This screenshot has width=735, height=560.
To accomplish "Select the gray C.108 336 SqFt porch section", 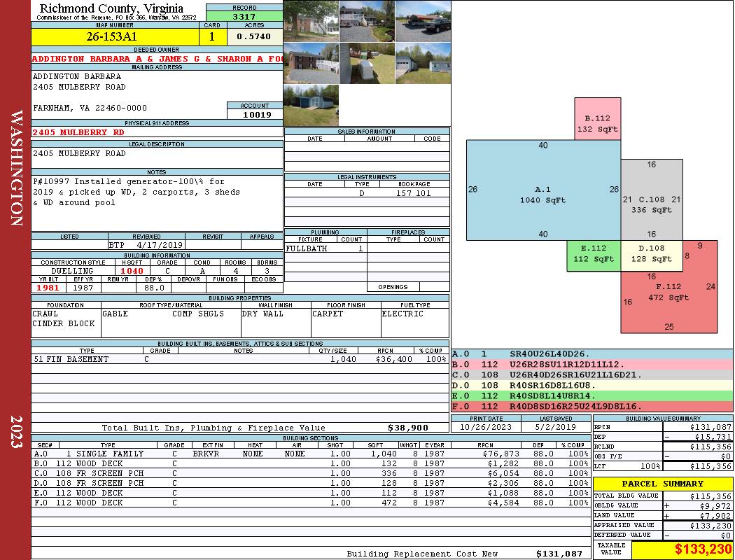I will [652, 200].
